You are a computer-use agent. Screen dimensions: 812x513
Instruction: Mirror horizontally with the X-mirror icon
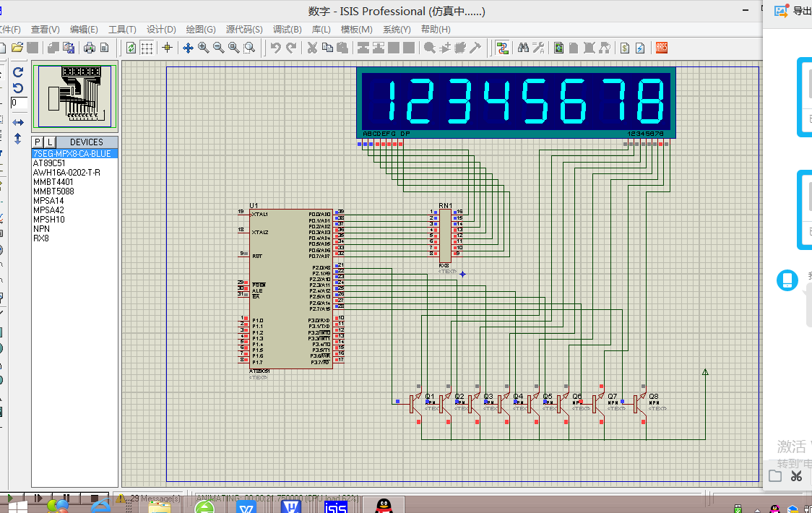pos(18,123)
